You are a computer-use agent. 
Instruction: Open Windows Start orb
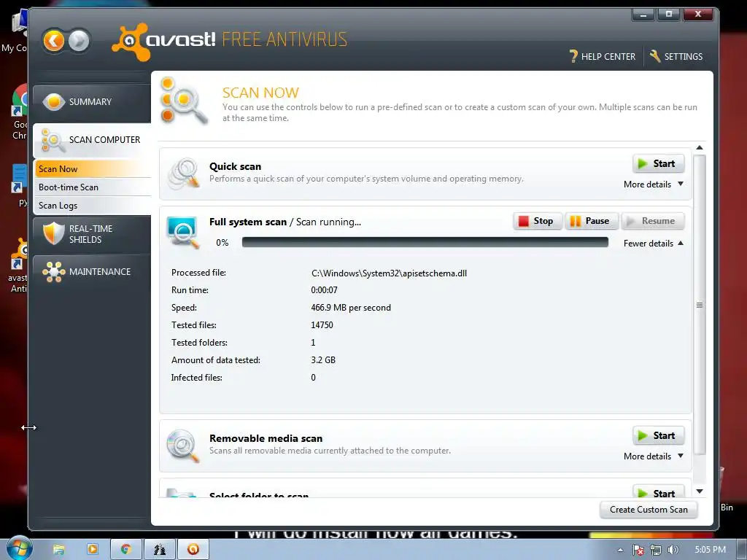[x=19, y=548]
